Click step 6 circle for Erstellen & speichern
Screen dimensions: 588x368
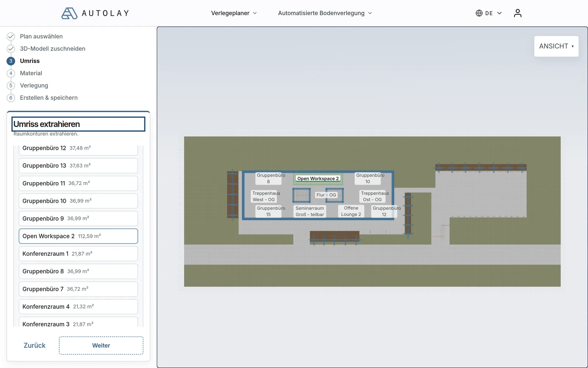click(11, 98)
